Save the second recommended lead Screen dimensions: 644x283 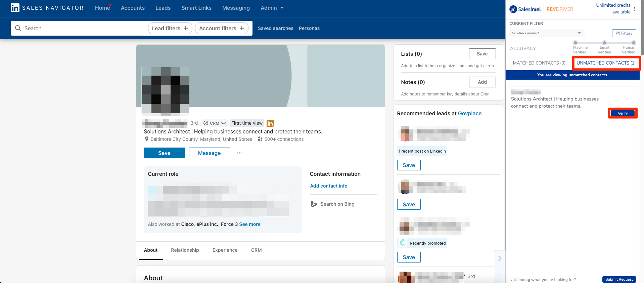coord(409,204)
